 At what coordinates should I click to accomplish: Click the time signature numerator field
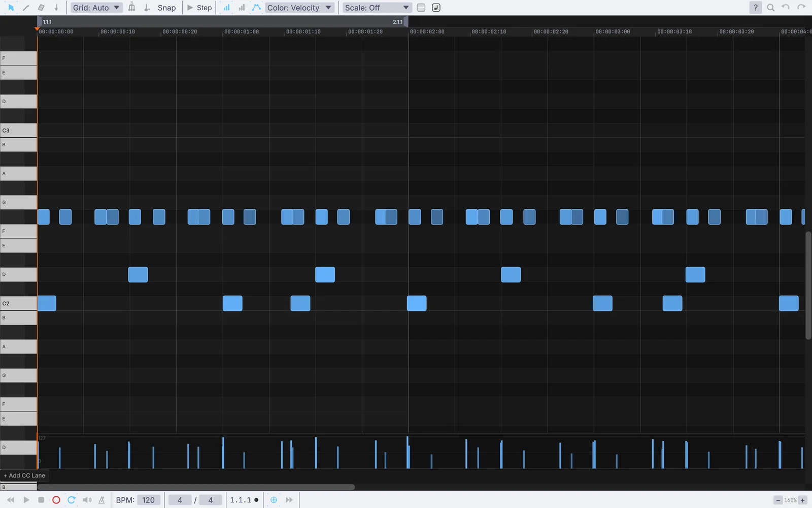180,500
